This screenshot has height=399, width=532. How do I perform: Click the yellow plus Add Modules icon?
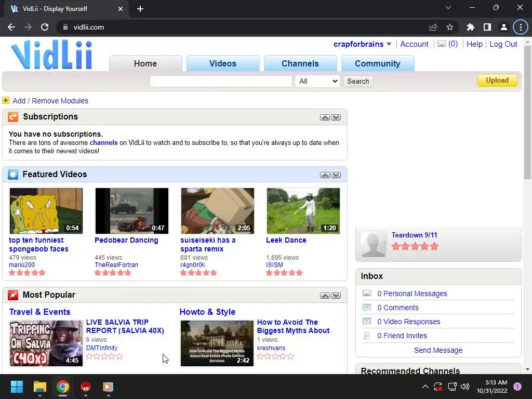coord(6,100)
